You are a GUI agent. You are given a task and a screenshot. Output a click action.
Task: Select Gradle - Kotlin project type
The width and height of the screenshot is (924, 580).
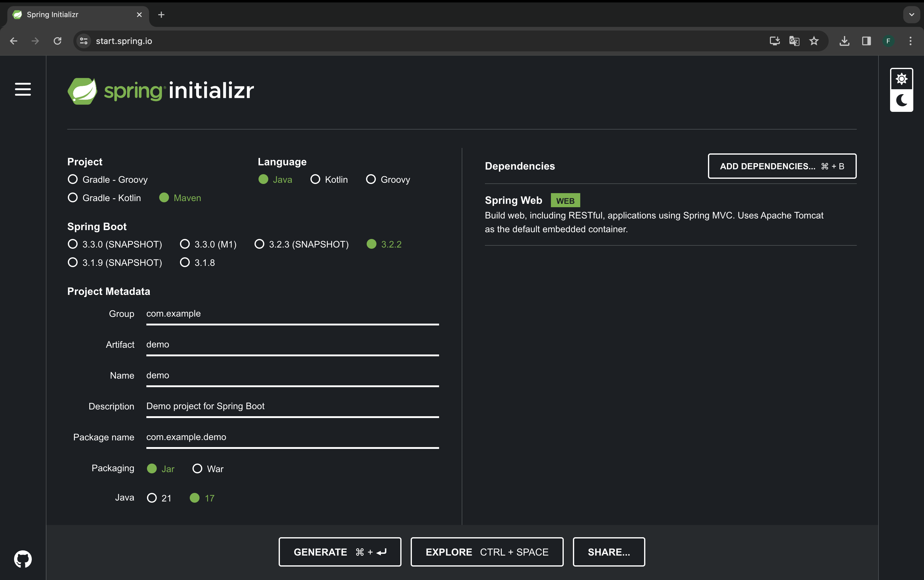click(x=72, y=198)
